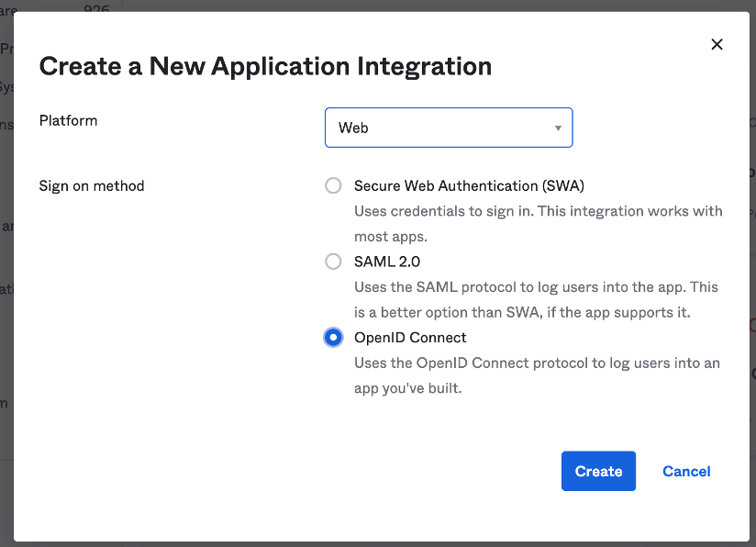The image size is (756, 547).
Task: Click the Create button
Action: pyautogui.click(x=598, y=471)
